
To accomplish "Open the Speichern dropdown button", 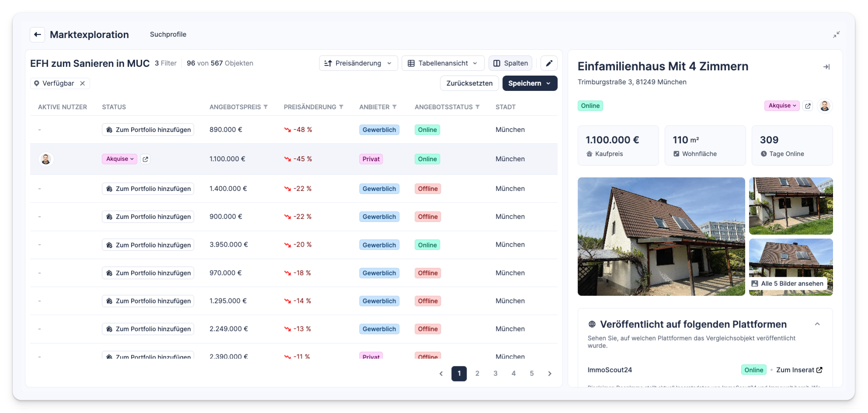I will (x=530, y=83).
